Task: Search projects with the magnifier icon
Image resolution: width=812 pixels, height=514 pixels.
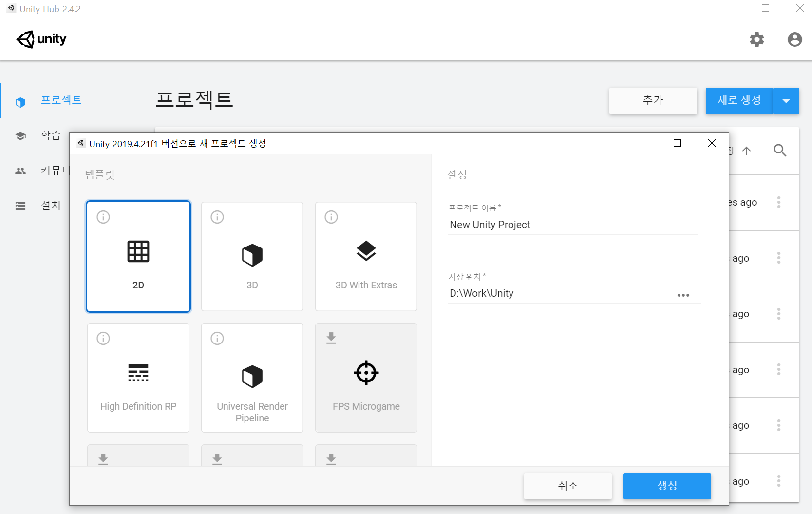Action: (780, 150)
